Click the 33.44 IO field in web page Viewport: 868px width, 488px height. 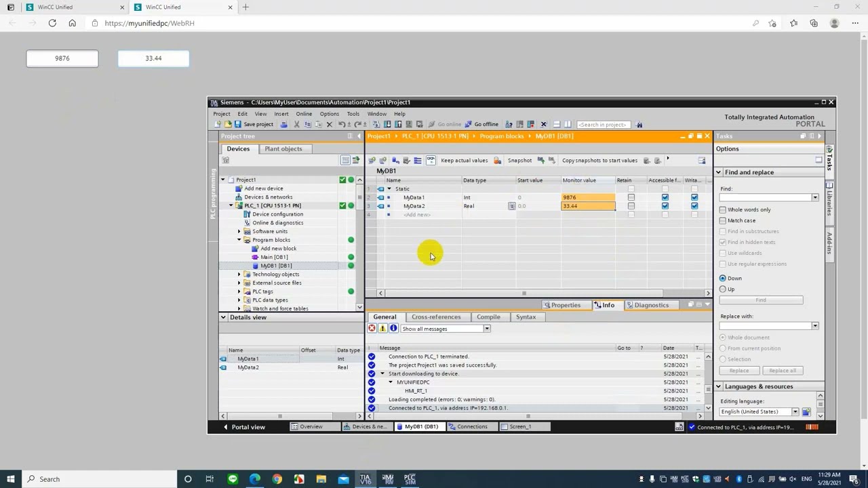pyautogui.click(x=153, y=58)
